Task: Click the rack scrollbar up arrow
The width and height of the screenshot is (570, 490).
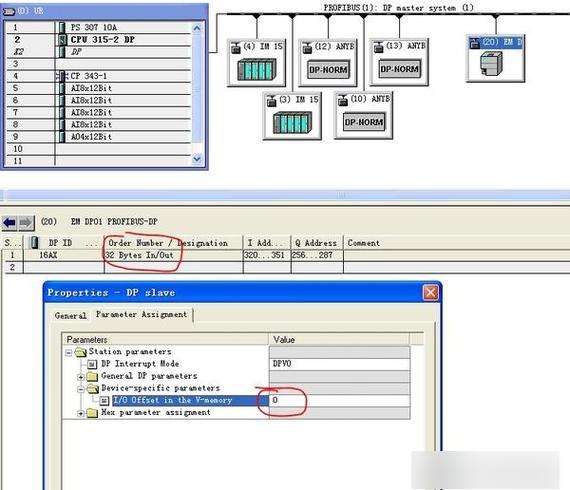Action: [197, 28]
